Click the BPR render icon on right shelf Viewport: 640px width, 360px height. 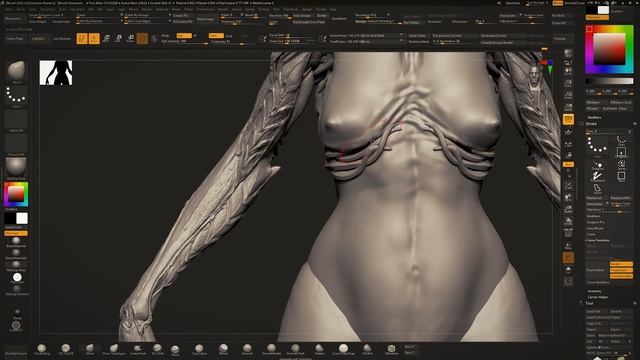568,53
